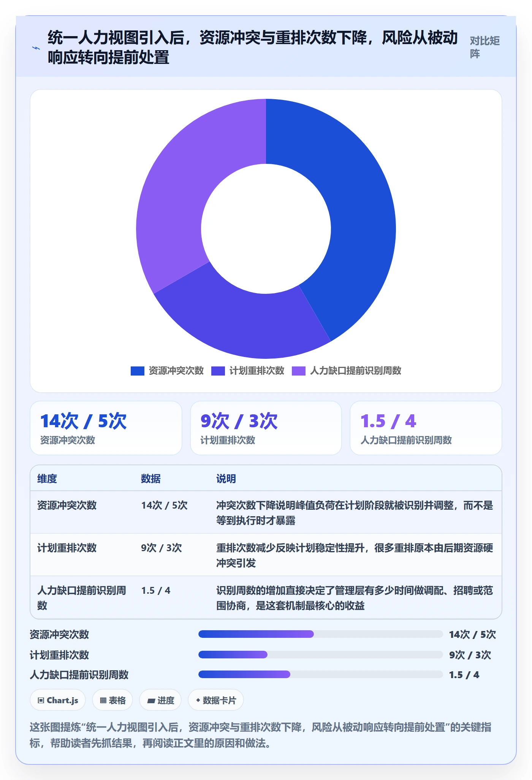Click the lightning bolt icon beside the title
532x780 pixels.
(36, 48)
